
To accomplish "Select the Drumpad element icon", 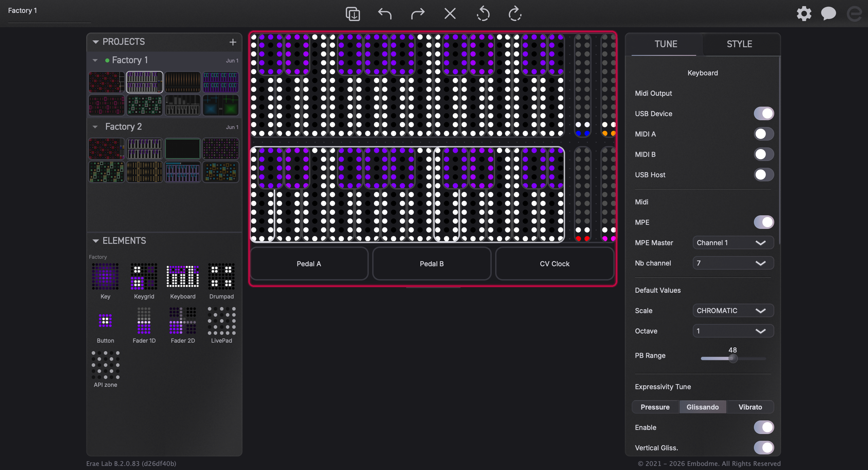I will click(221, 276).
